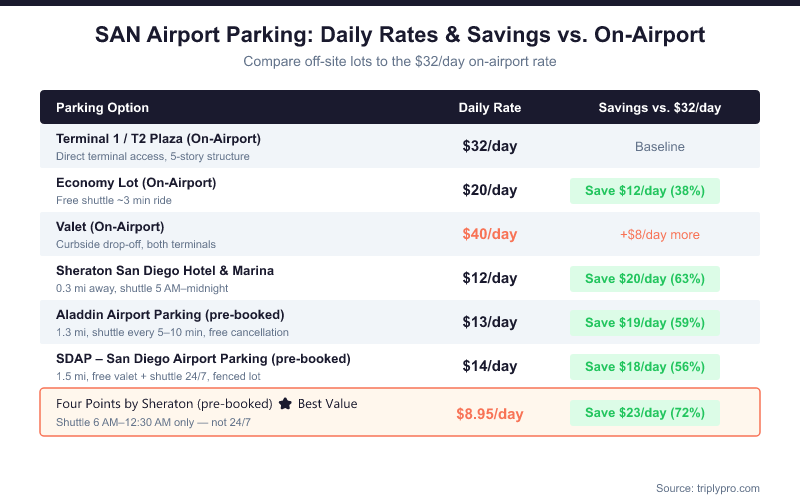Click Four Points by Sheraton row title
Image resolution: width=800 pixels, height=500 pixels.
[x=164, y=404]
